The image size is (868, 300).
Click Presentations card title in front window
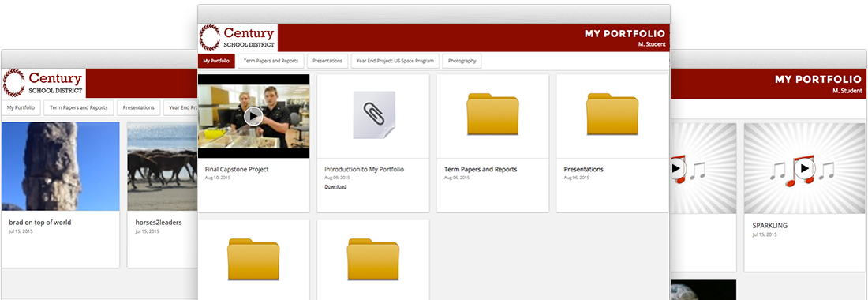(583, 170)
